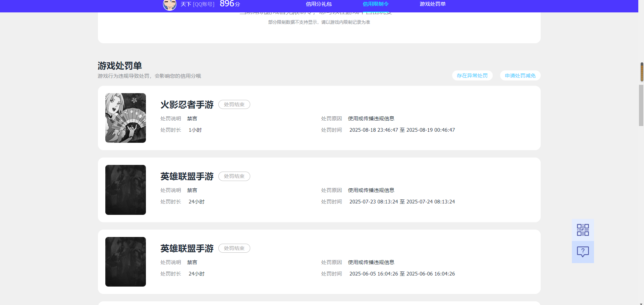Click the 896分 credit score in header

coord(230,4)
